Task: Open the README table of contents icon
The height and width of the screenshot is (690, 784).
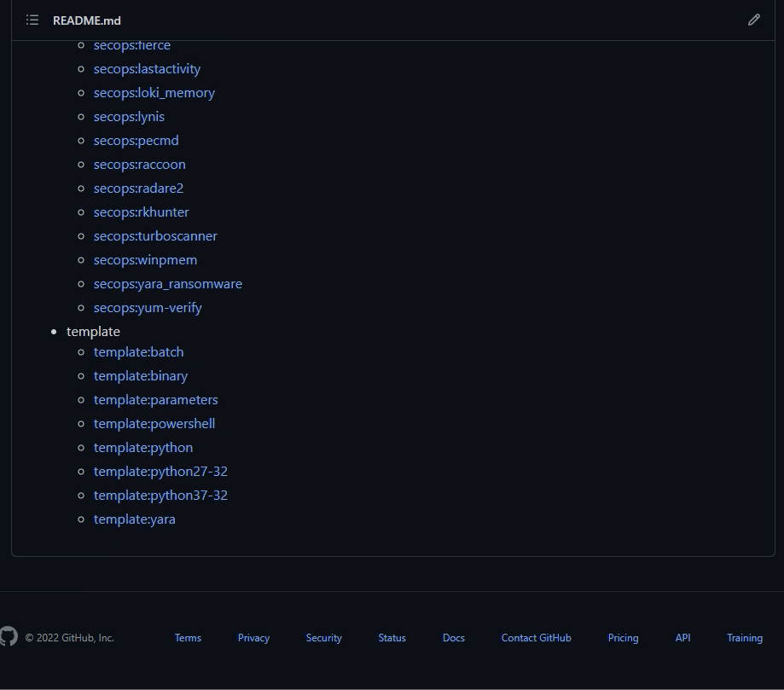Action: [32, 20]
